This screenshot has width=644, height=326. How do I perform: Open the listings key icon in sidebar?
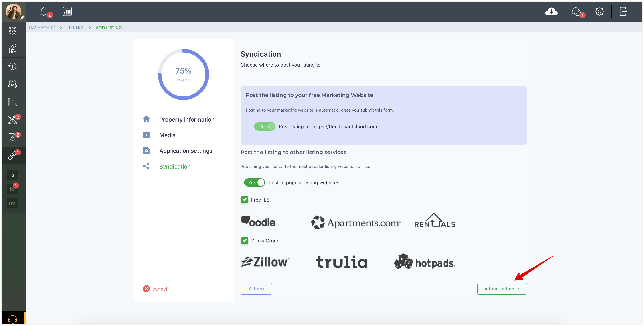[12, 155]
